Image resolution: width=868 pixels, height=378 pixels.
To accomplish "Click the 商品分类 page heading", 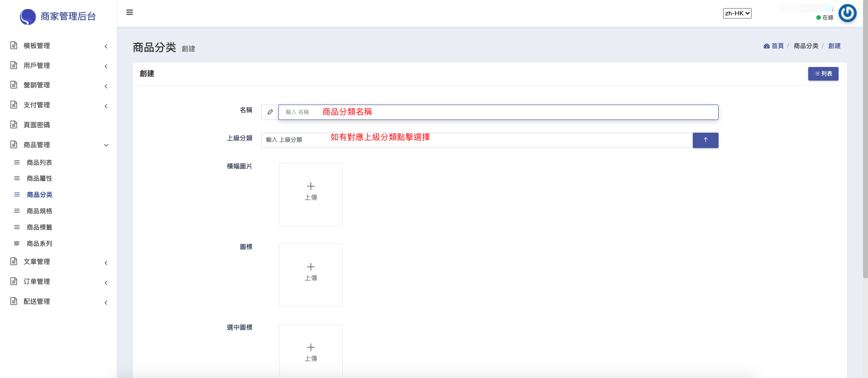I will tap(154, 48).
